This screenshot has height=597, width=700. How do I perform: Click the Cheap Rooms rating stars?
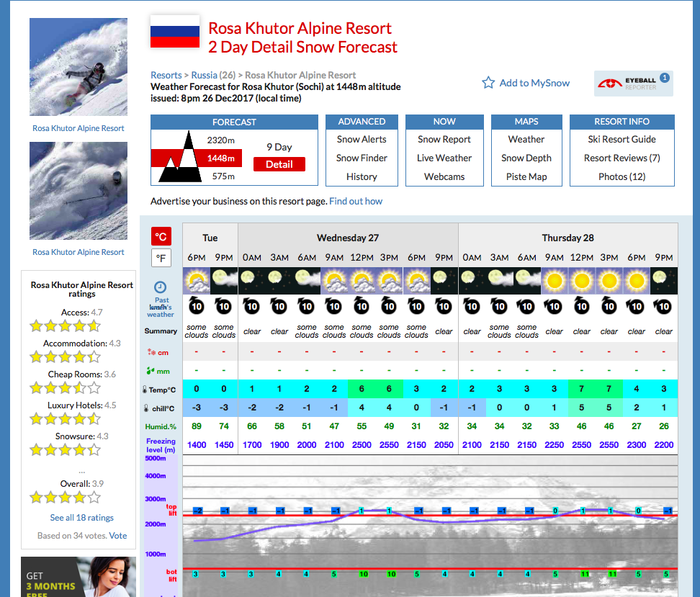click(66, 387)
